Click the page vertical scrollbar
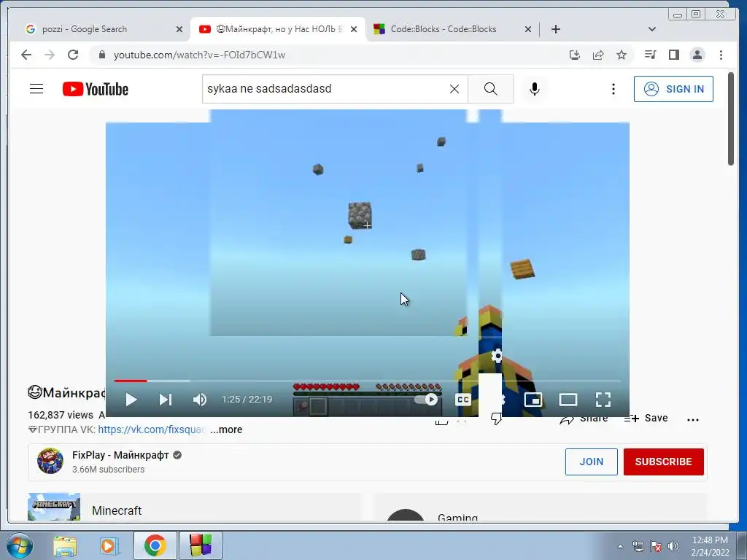Viewport: 747px width, 560px height. coord(731,119)
